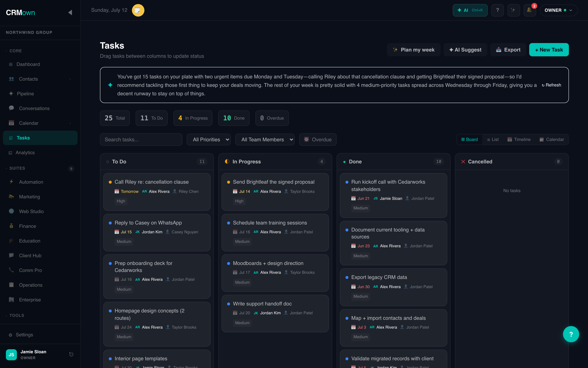Image resolution: width=588 pixels, height=368 pixels.
Task: Click the JS avatar for Jamie Sloan
Action: [x=11, y=355]
